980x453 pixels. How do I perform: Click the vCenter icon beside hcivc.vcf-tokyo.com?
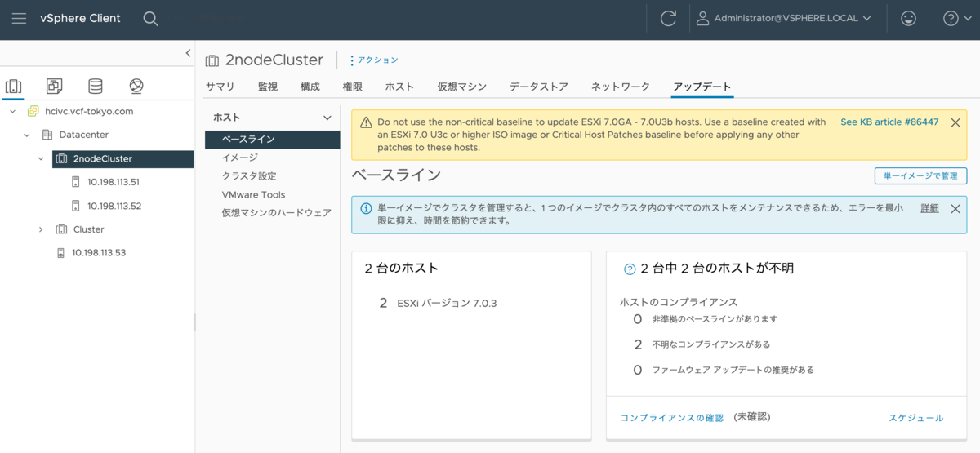tap(33, 111)
